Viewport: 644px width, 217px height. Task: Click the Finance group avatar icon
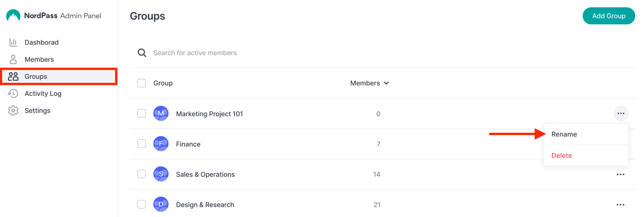[161, 144]
